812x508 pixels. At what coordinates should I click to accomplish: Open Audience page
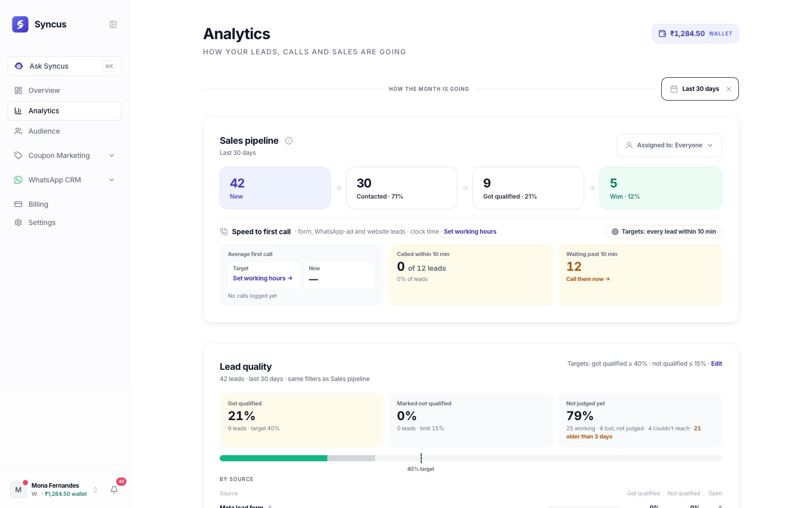tap(64, 131)
